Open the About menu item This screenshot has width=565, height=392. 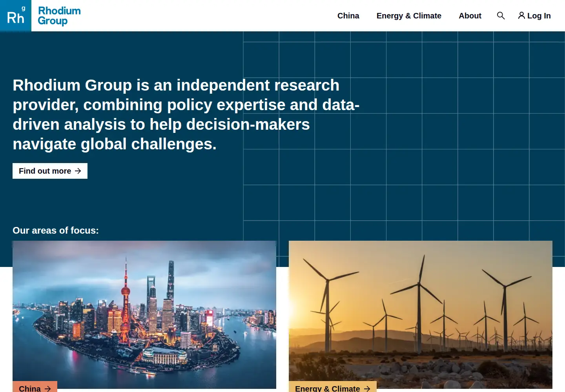coord(470,16)
